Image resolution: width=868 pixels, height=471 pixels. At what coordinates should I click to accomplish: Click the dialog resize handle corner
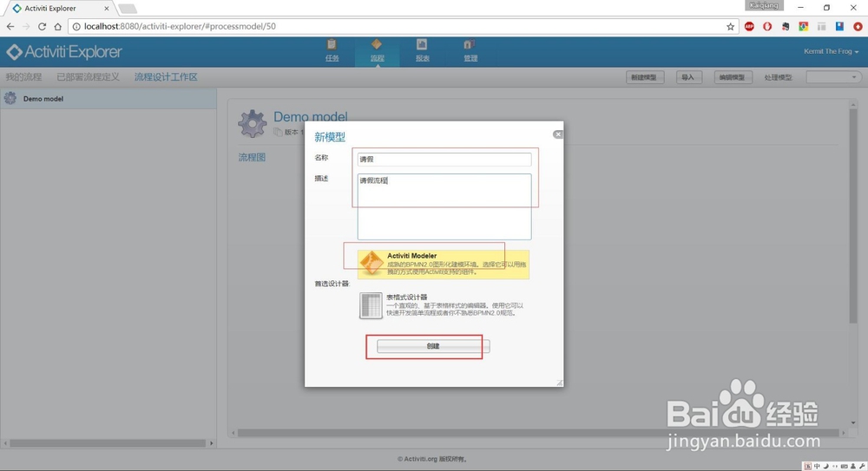559,383
